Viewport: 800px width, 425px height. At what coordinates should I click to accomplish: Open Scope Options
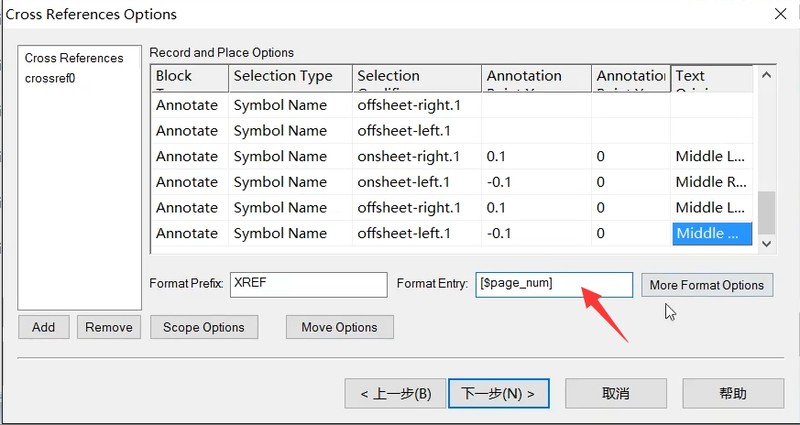204,327
